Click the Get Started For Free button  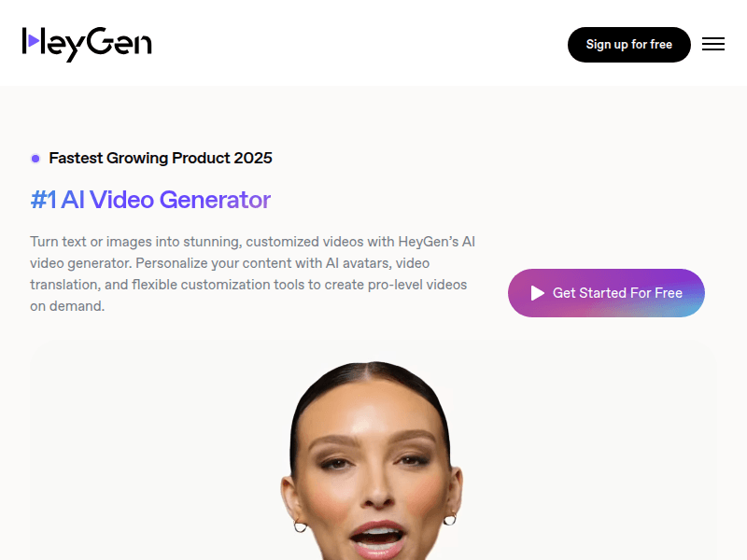click(x=606, y=293)
